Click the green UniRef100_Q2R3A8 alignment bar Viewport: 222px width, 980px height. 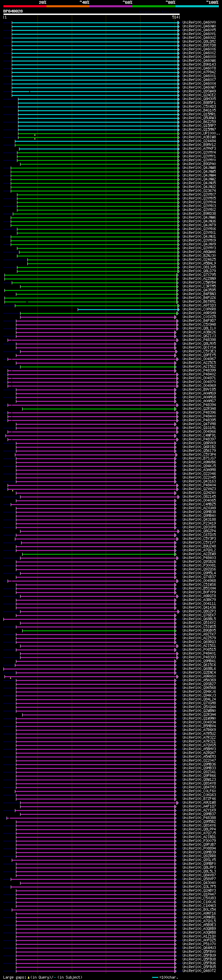pos(100,409)
